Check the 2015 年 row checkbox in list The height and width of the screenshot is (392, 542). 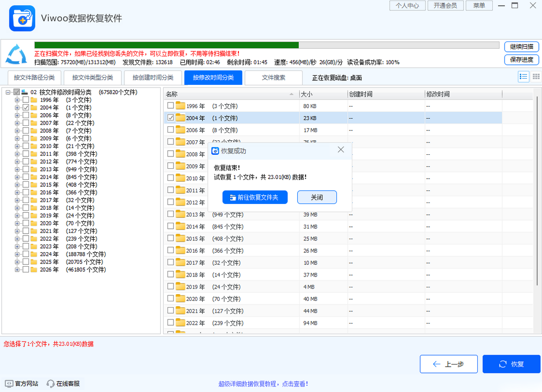tap(170, 238)
